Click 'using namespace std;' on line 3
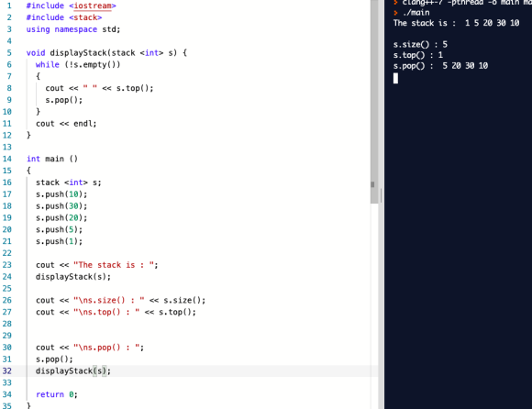 (x=73, y=29)
